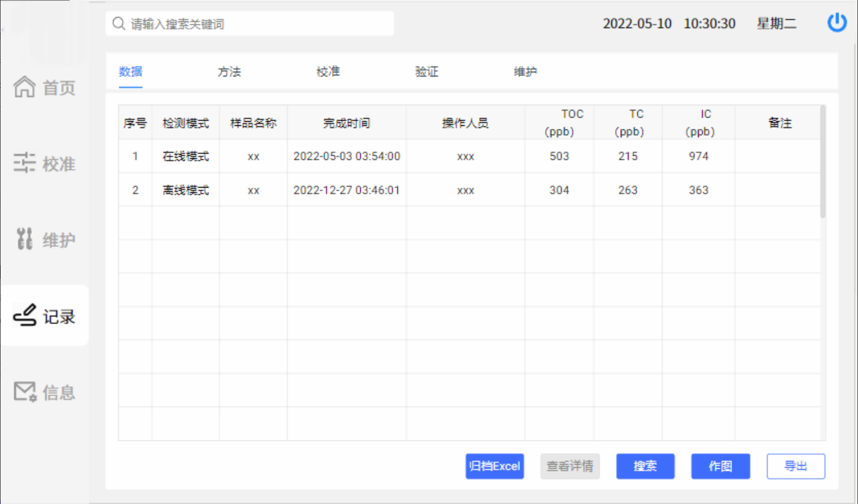Click the 归档Excel button
This screenshot has width=858, height=504.
click(x=494, y=466)
